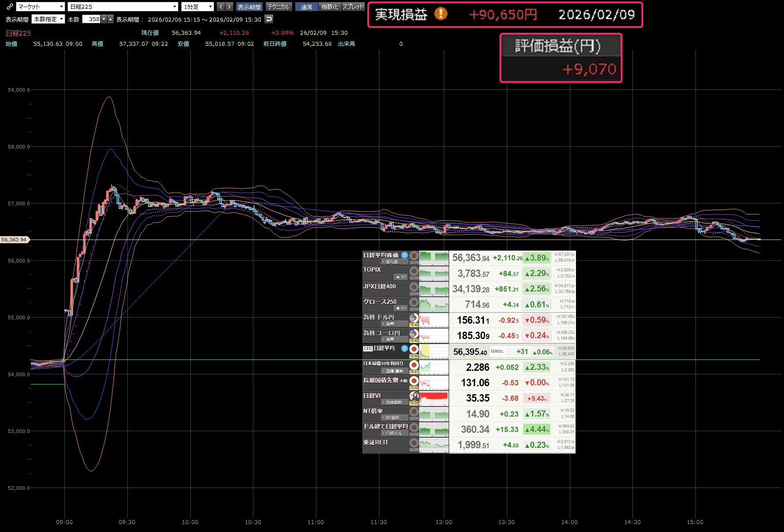
Task: Click the chain link icon in toolbar
Action: [9, 7]
